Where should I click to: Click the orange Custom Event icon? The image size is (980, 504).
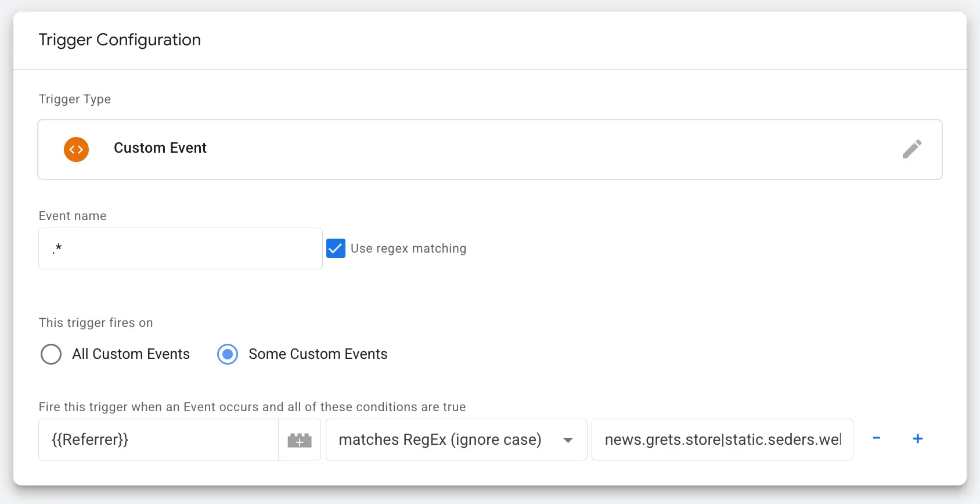tap(76, 149)
